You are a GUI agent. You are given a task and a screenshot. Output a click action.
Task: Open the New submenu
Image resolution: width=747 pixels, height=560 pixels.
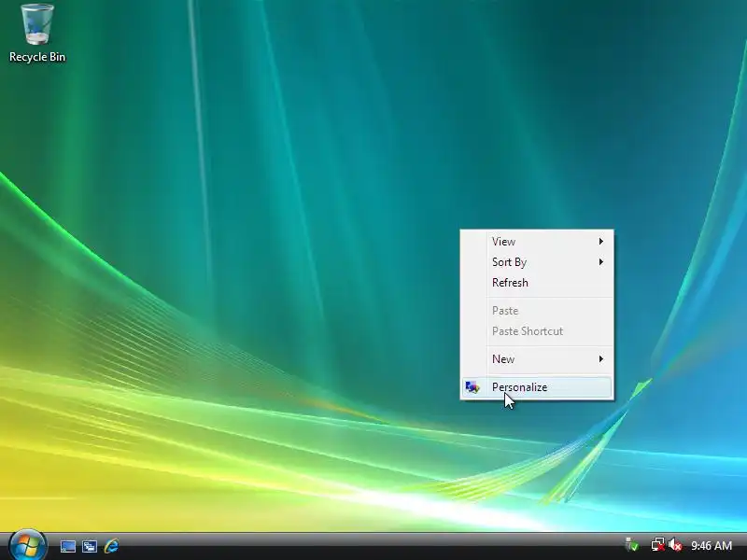(x=537, y=359)
